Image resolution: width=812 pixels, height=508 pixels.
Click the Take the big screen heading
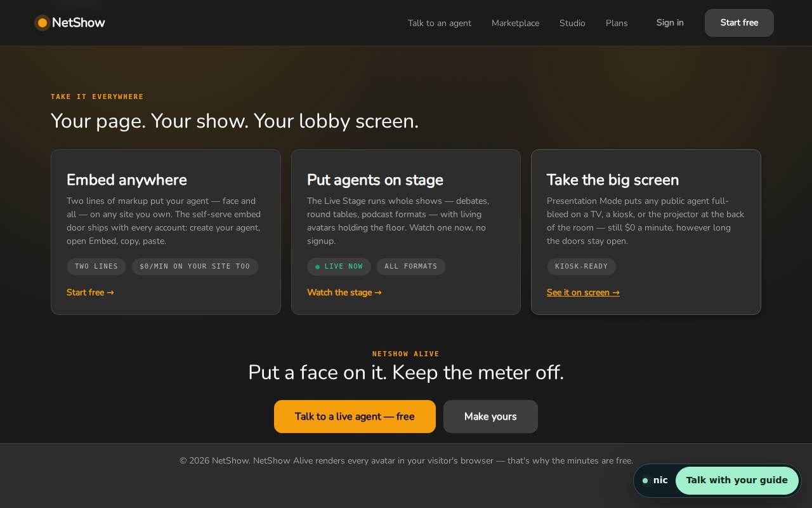point(613,180)
